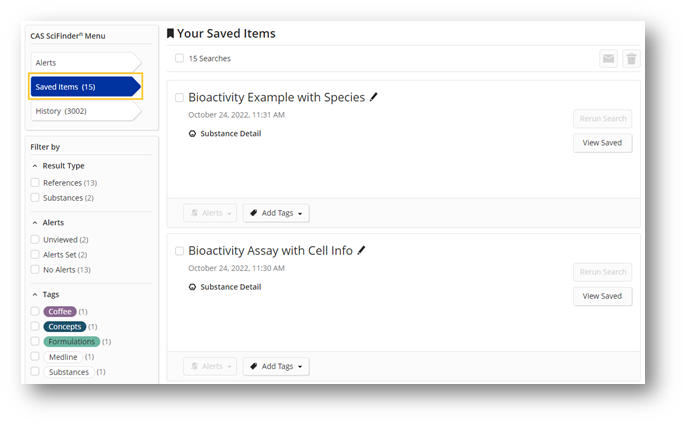Click Substance Detail icon under second item
Viewport: 687px width, 426px height.
pyautogui.click(x=192, y=287)
